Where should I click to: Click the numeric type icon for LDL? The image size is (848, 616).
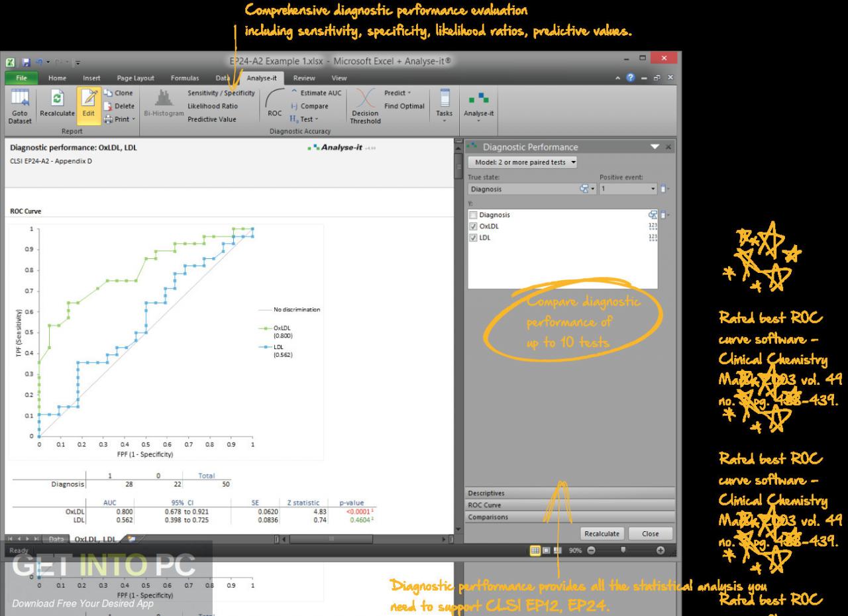[653, 238]
